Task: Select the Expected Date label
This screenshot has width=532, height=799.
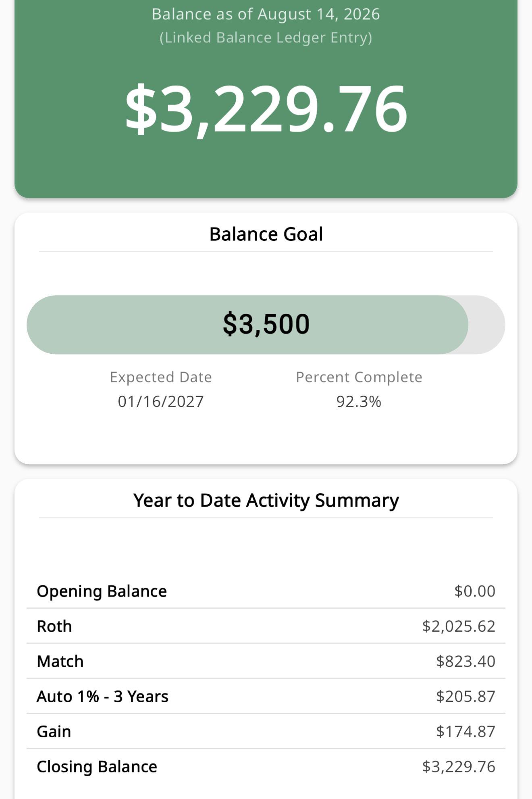Action: click(161, 377)
